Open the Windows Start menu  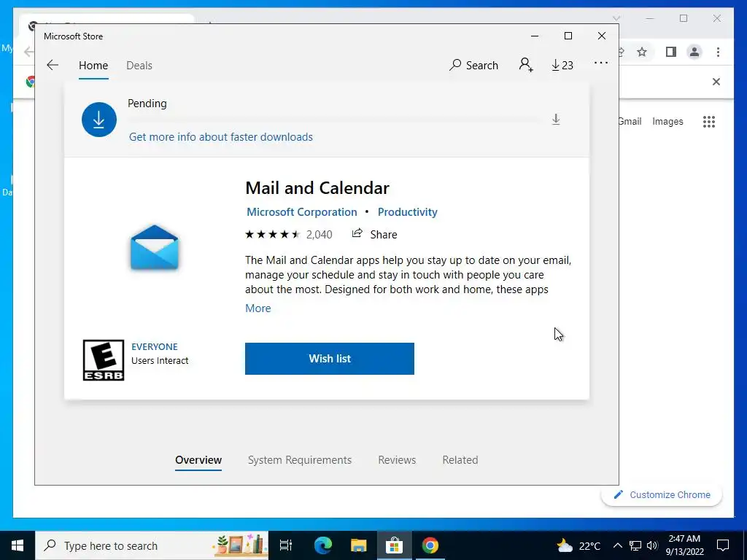18,545
